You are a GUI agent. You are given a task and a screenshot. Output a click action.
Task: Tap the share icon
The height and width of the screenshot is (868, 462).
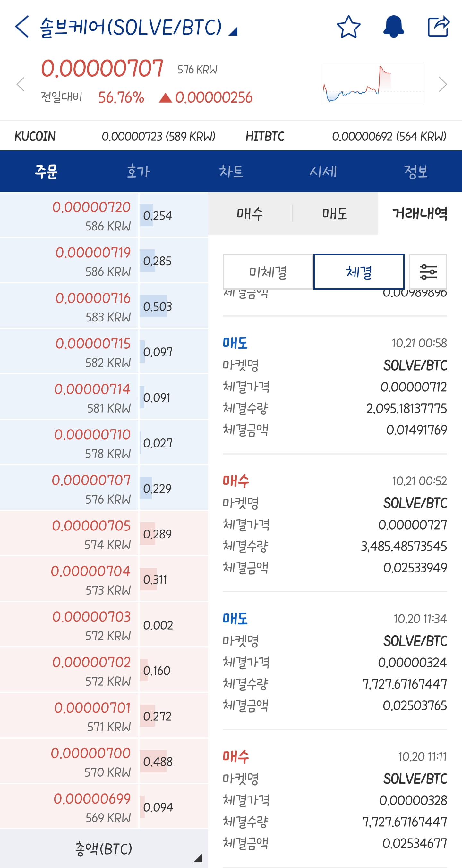438,27
